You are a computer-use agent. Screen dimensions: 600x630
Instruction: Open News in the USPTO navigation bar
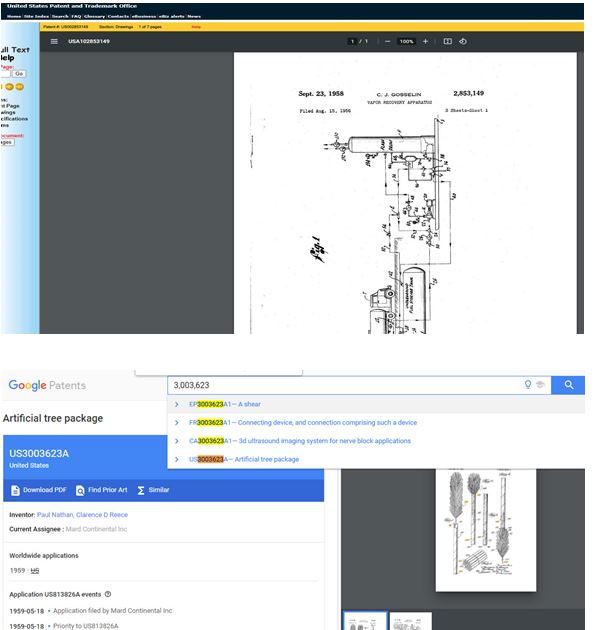coord(194,16)
